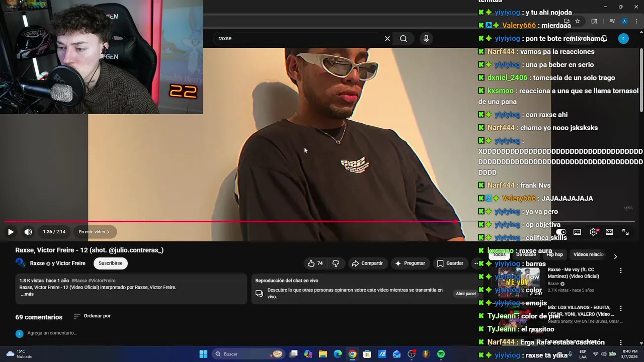Open the 'Raxse y Victor Freire' channel link
Screen dimensions: 644x362
point(57,263)
